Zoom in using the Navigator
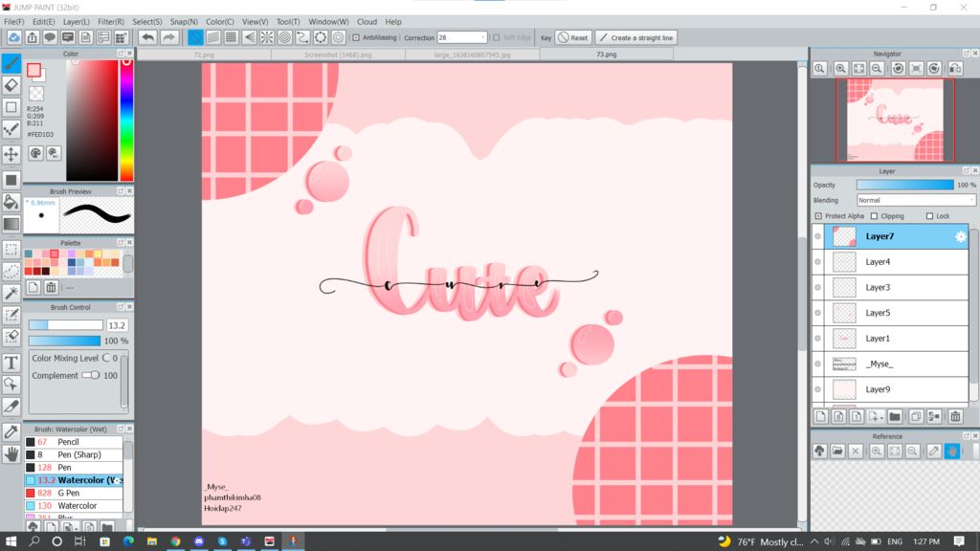Viewport: 980px width, 551px height. [x=840, y=69]
